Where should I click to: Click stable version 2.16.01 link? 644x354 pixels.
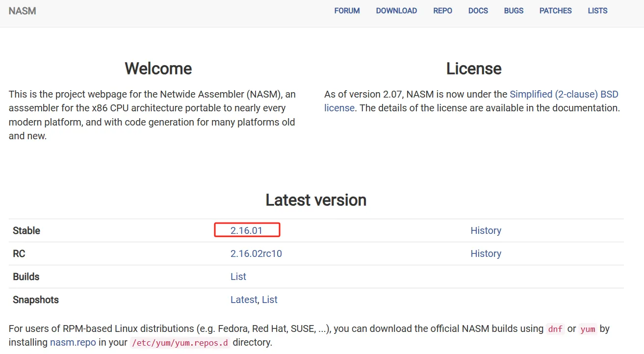pyautogui.click(x=247, y=230)
